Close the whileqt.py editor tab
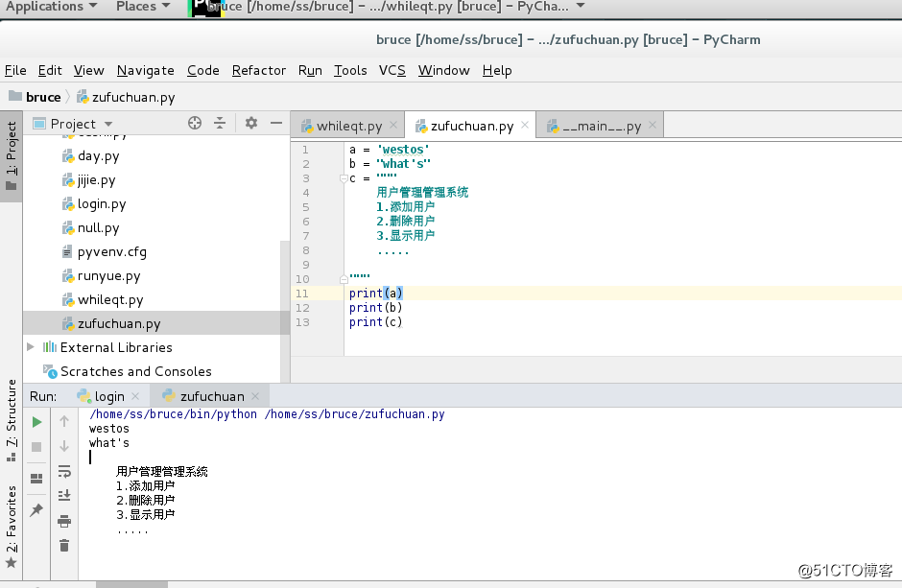Viewport: 902px width, 588px height. (x=393, y=125)
